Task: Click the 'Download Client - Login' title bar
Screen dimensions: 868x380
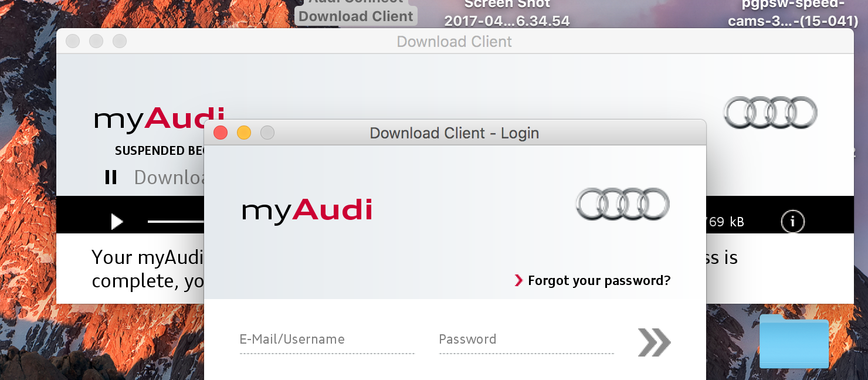Action: coord(455,133)
